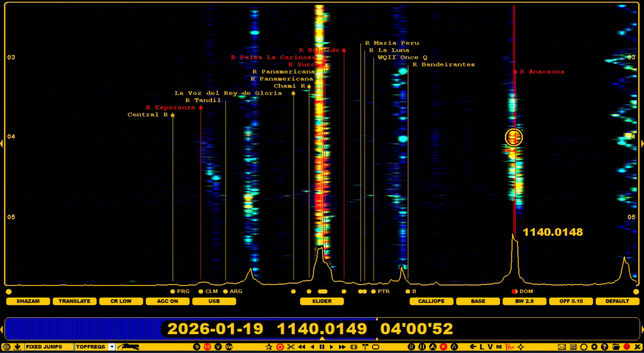Select the circled 9 band option
The height and width of the screenshot is (353, 644).
tap(197, 347)
